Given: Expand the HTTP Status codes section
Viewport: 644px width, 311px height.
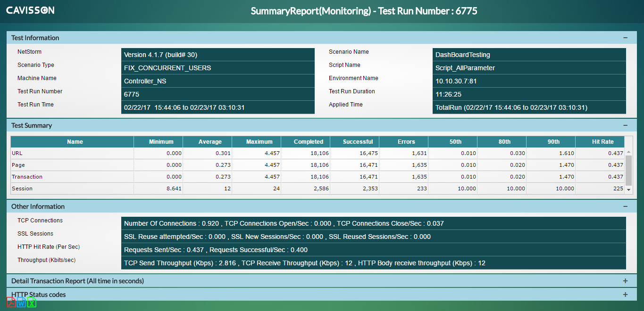Looking at the screenshot, I should [625, 295].
